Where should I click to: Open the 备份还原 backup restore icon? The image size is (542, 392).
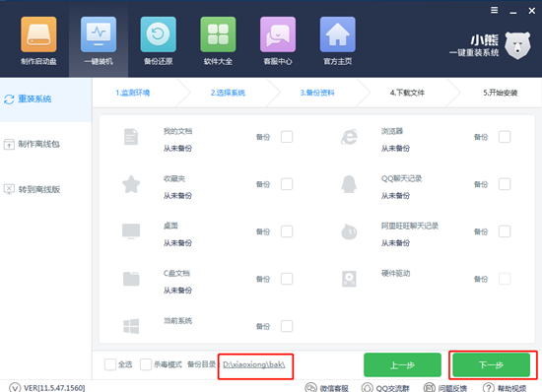point(159,34)
